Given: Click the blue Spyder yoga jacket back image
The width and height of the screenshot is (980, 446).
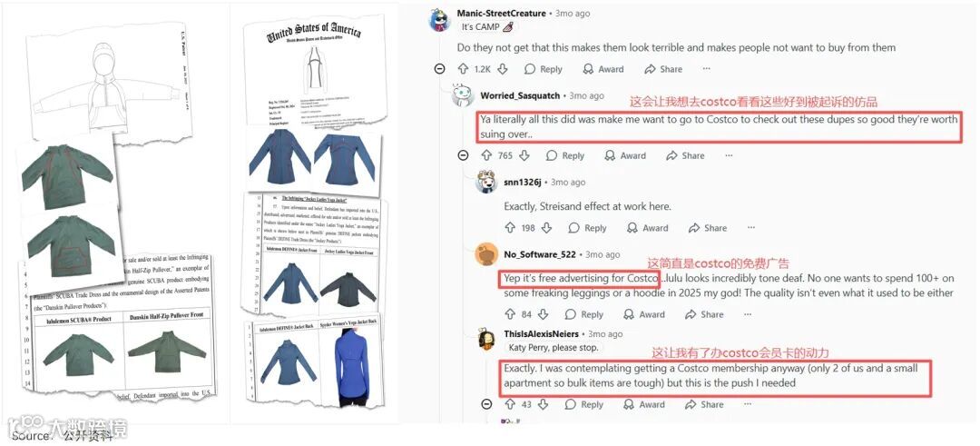Looking at the screenshot, I should point(352,363).
